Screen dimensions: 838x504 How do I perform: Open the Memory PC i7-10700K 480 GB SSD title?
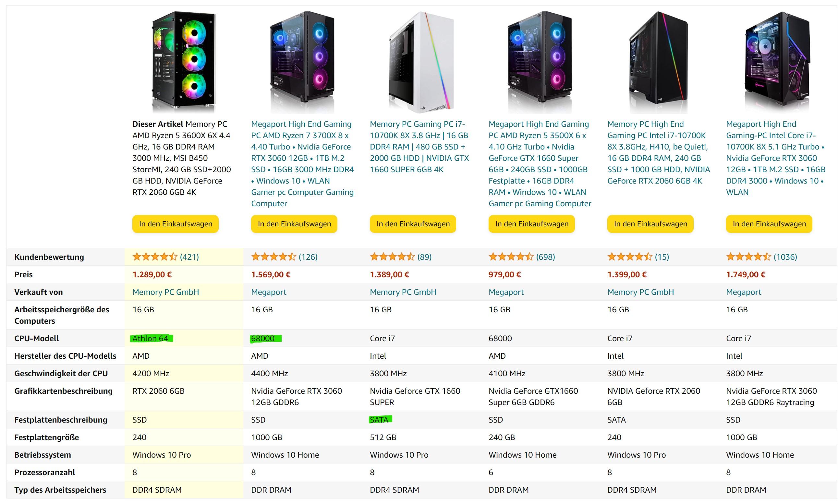pos(419,147)
